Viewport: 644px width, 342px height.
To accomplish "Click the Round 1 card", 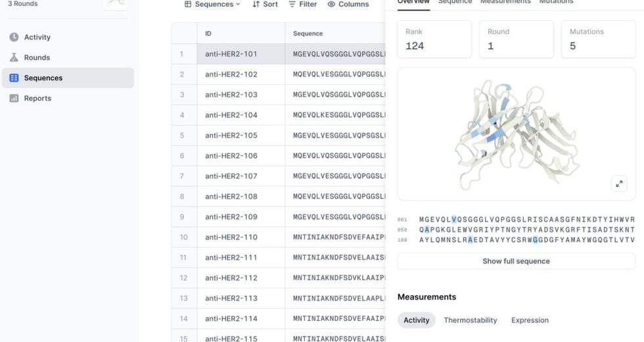I will (517, 39).
